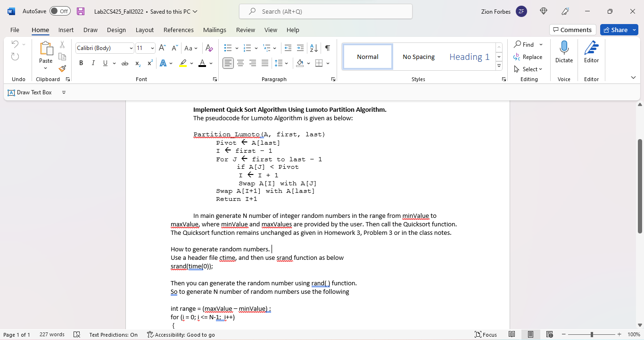Image resolution: width=644 pixels, height=340 pixels.
Task: Open the Insert ribbon tab
Action: pos(66,30)
